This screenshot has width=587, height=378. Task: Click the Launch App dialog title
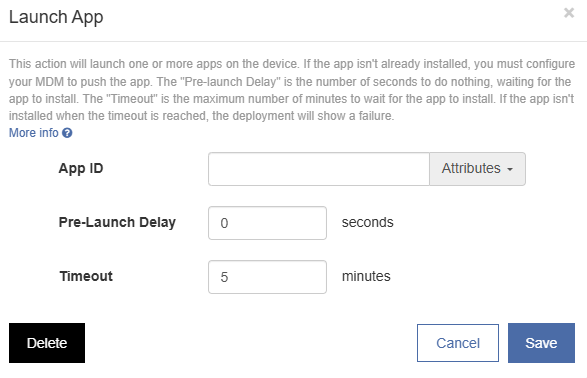pyautogui.click(x=56, y=18)
